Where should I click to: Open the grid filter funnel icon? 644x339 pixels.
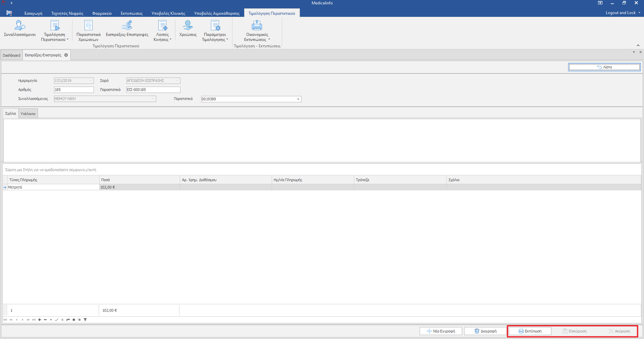point(85,320)
